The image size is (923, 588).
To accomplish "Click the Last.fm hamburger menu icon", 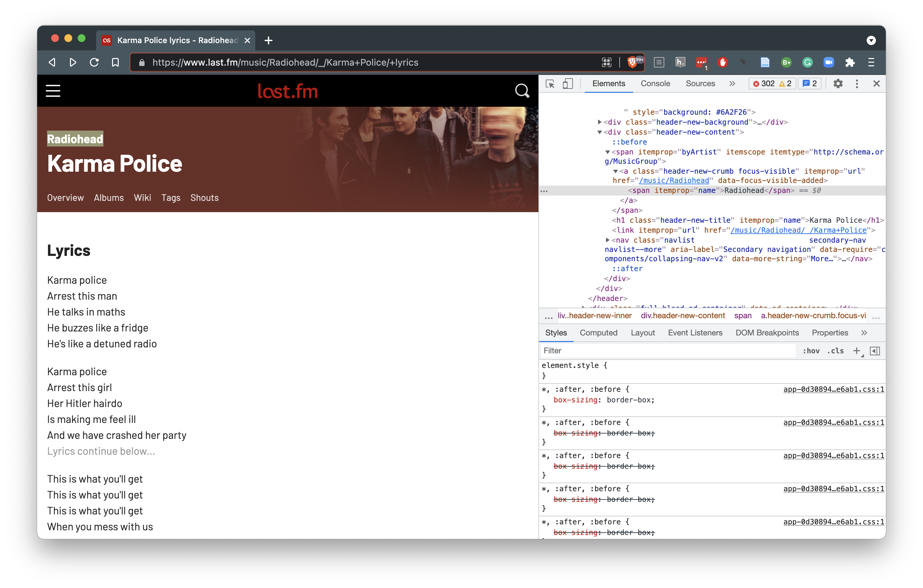I will (x=53, y=91).
